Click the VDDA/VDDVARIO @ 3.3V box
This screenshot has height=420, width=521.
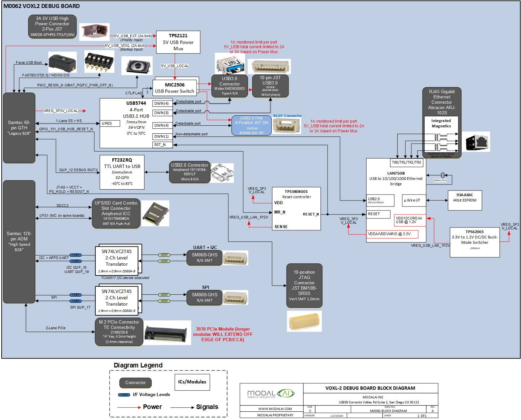click(392, 234)
